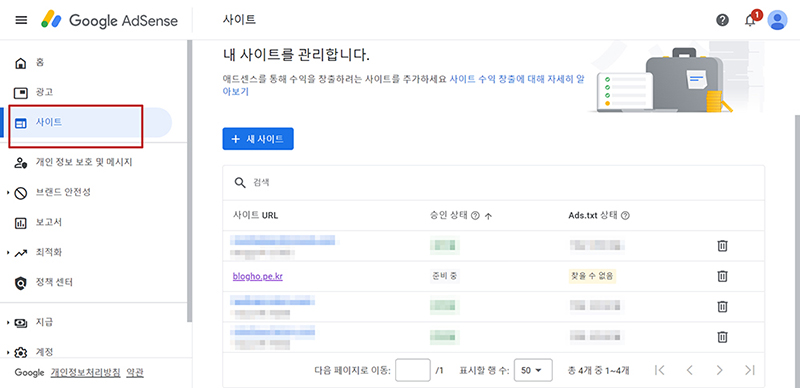Expand the 지급 menu arrow
This screenshot has width=800, height=388.
(x=8, y=323)
